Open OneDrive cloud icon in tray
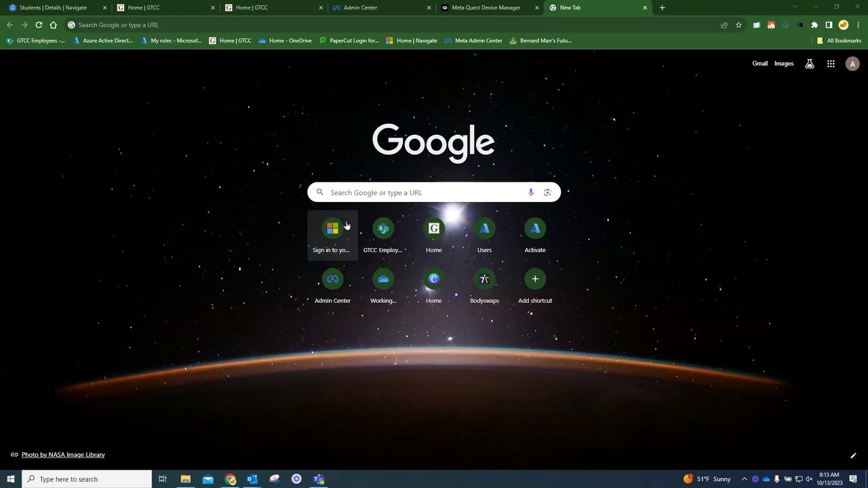 [x=766, y=479]
